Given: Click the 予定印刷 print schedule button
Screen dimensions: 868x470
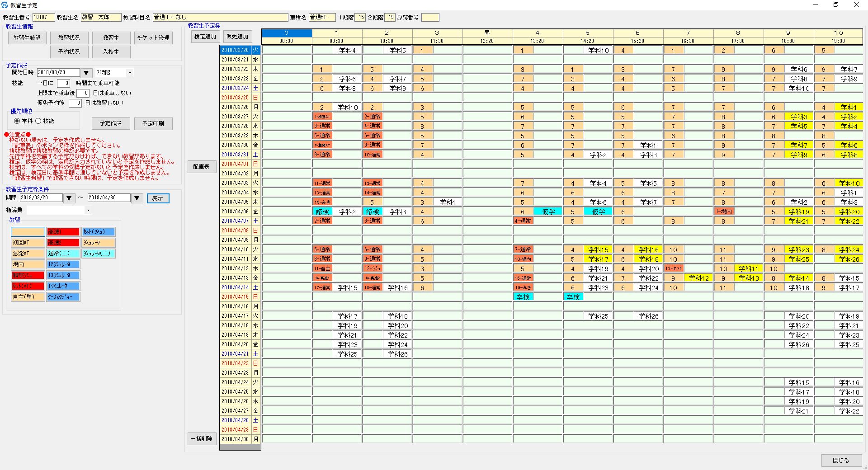Looking at the screenshot, I should 153,123.
